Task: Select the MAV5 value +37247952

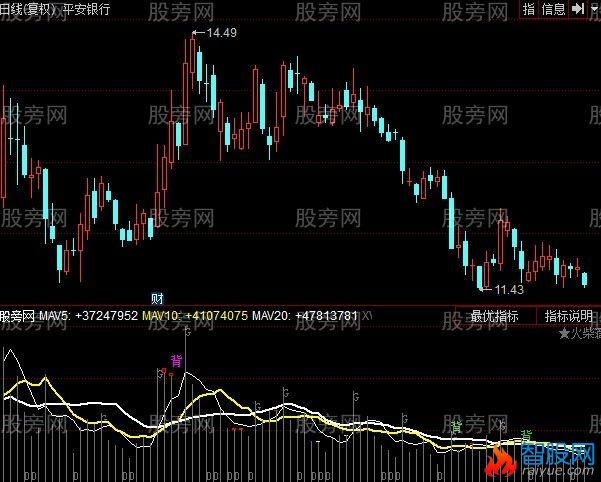Action: click(106, 316)
